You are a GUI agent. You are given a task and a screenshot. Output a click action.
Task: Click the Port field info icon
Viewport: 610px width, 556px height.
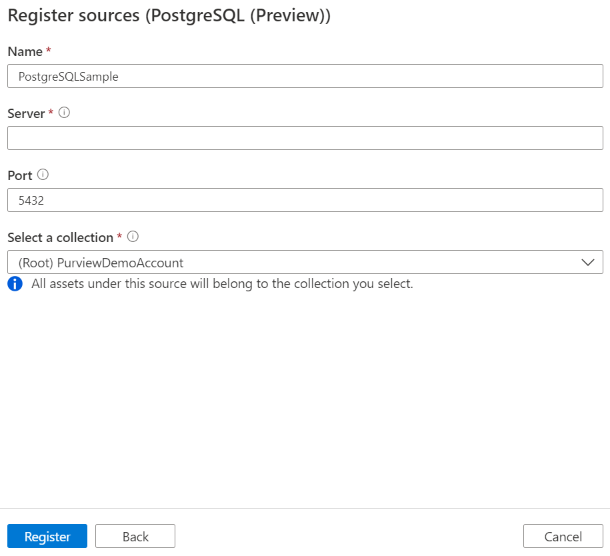coord(43,175)
